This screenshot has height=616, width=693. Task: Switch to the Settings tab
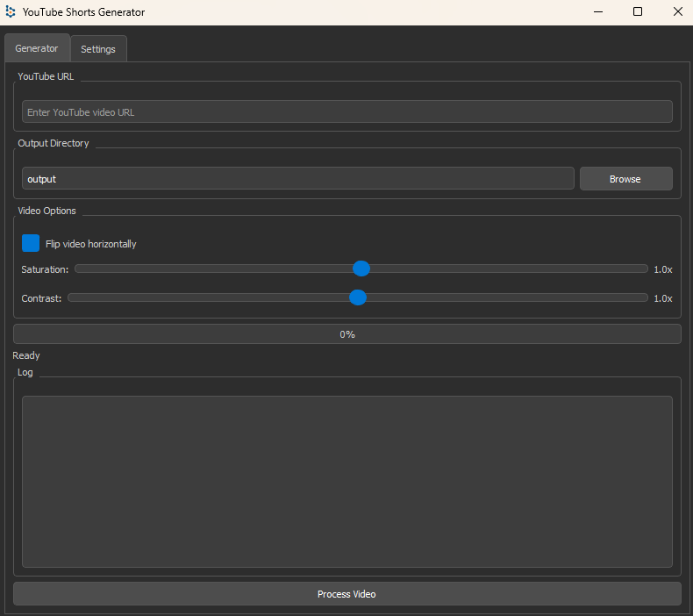click(x=98, y=48)
